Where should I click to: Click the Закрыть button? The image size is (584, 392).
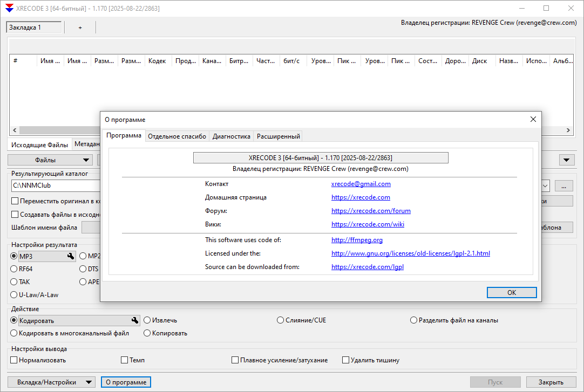[x=551, y=382]
